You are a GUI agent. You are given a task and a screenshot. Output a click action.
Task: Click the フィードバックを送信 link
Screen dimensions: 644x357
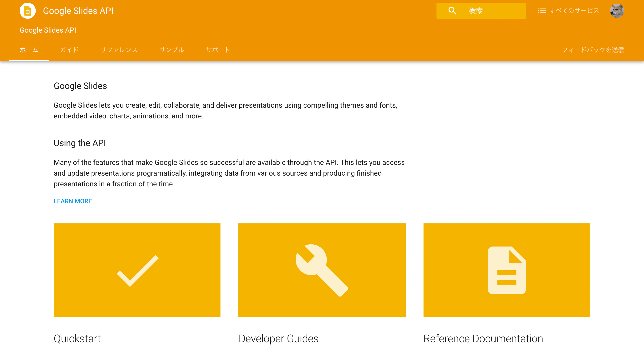pyautogui.click(x=593, y=50)
